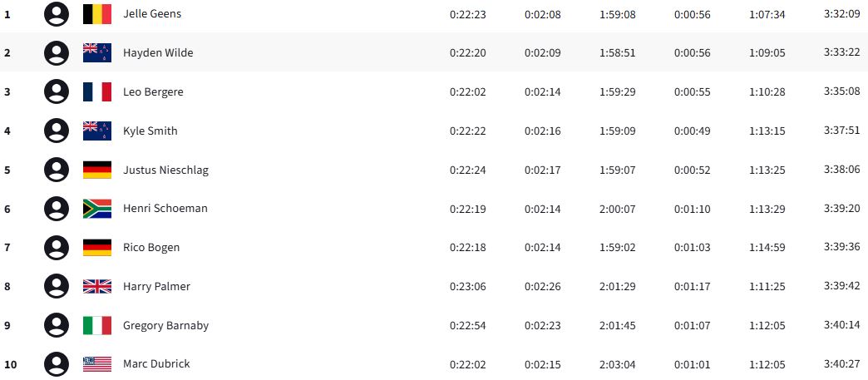868x380 pixels.
Task: Select Marc Dubrick's name in row 10
Action: [156, 364]
